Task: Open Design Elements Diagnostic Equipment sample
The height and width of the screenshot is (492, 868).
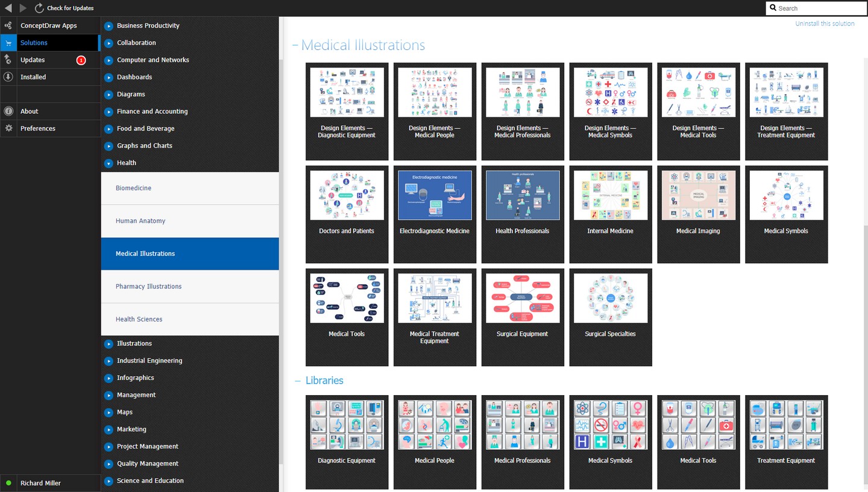Action: (347, 111)
